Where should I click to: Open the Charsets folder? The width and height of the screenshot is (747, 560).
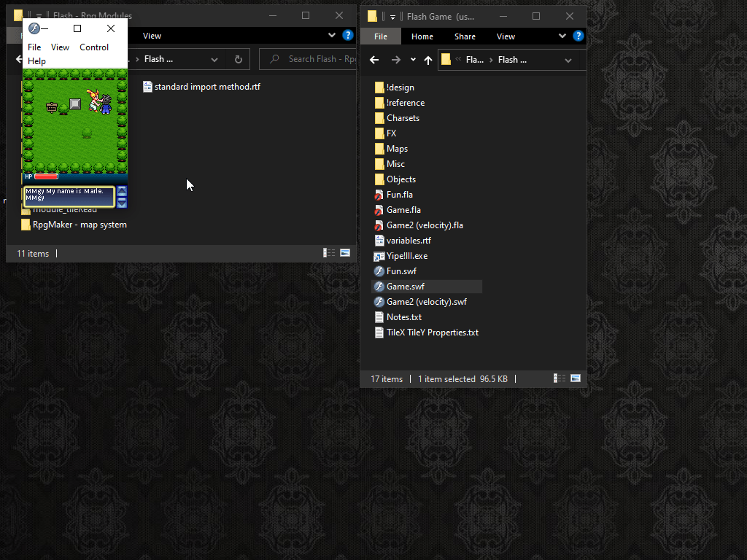(403, 118)
